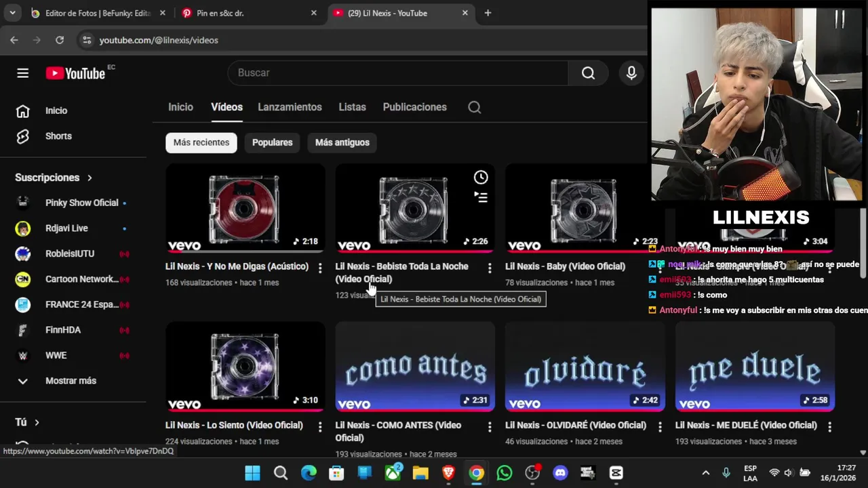Play Y No Me Digas (Acústico) thumbnail

tap(245, 208)
